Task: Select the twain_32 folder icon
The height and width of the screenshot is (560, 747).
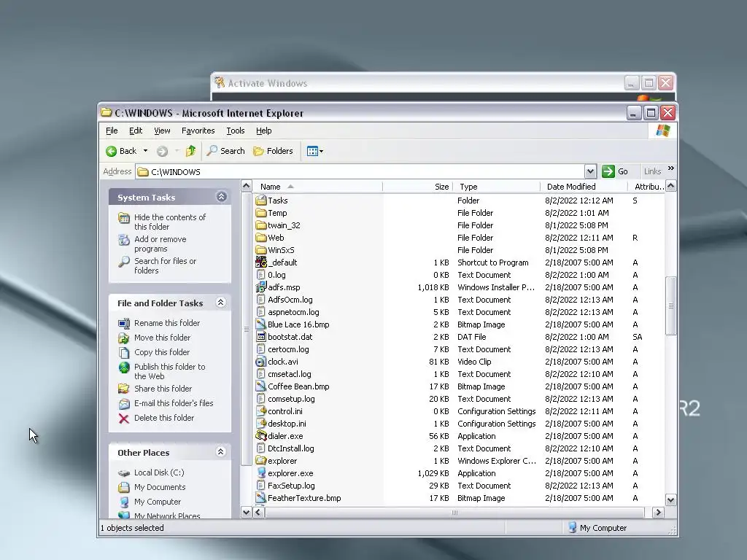Action: 260,225
